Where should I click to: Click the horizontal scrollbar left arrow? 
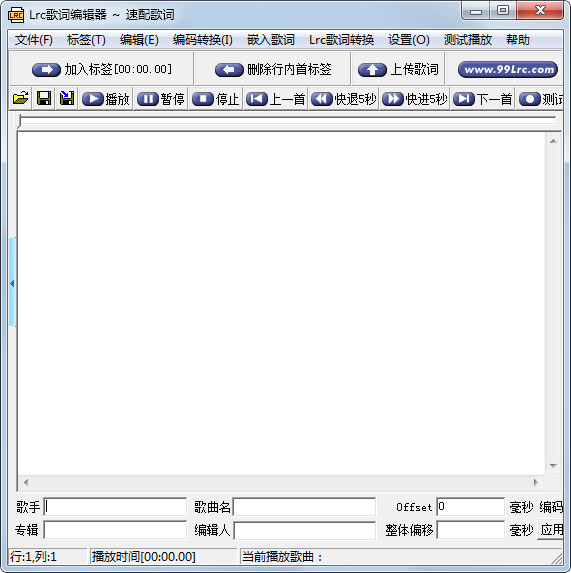pos(26,482)
